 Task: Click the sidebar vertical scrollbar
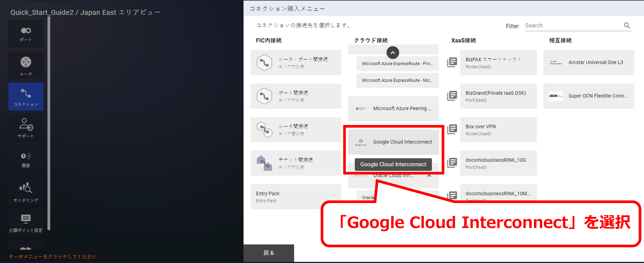[x=49, y=123]
